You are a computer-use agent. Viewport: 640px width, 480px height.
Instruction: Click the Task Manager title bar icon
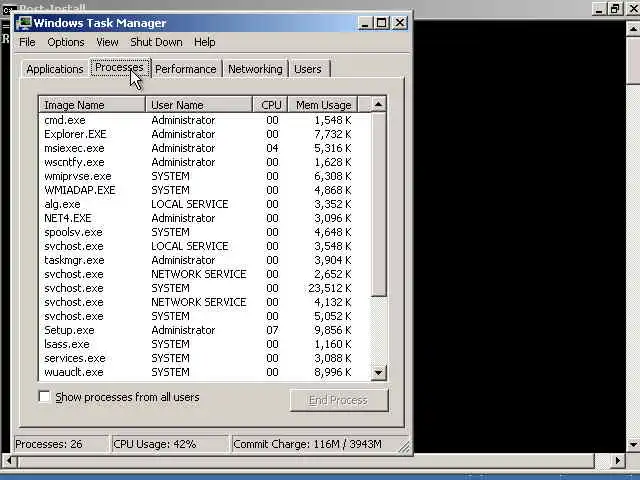click(x=24, y=23)
